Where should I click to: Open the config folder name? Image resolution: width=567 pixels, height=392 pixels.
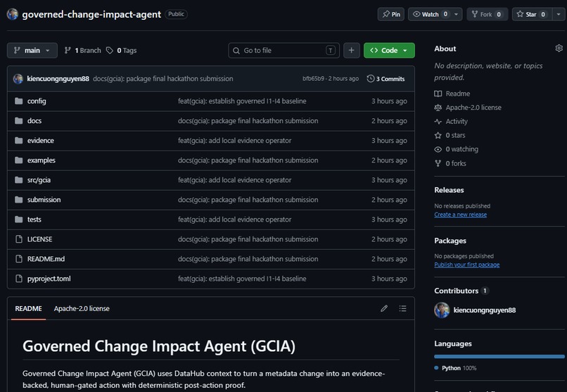(x=37, y=101)
